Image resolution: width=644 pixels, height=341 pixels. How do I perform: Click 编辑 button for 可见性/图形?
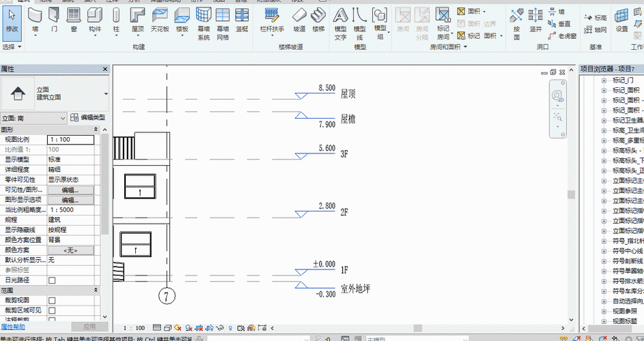pyautogui.click(x=70, y=190)
